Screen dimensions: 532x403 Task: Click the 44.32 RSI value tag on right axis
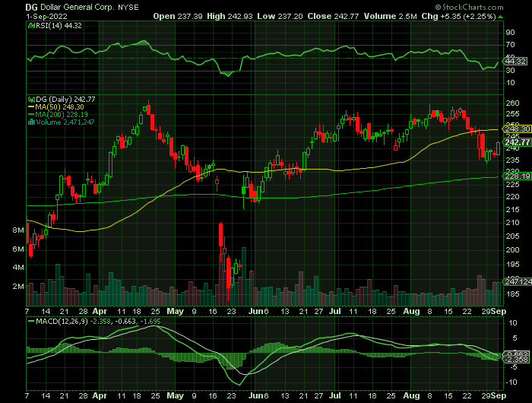click(515, 61)
